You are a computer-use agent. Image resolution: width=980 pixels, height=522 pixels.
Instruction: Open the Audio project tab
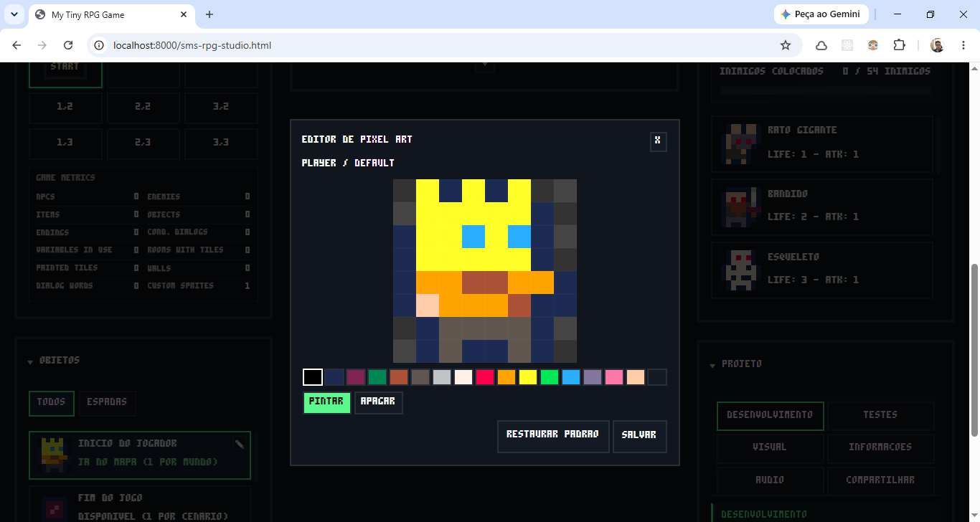770,480
